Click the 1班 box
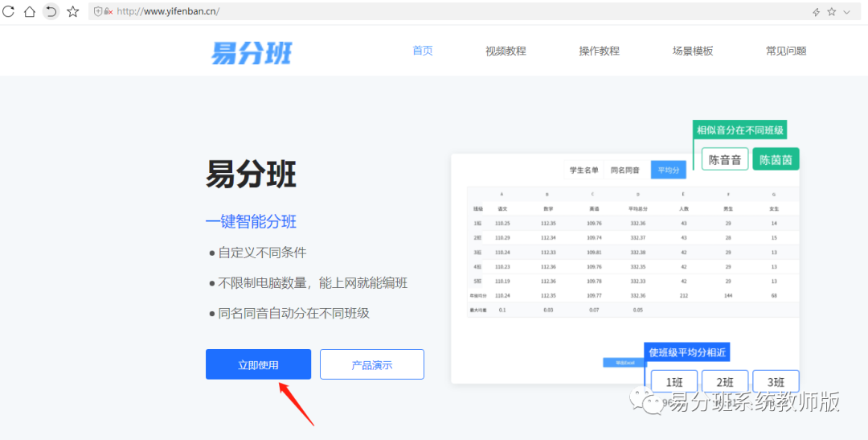 [674, 382]
